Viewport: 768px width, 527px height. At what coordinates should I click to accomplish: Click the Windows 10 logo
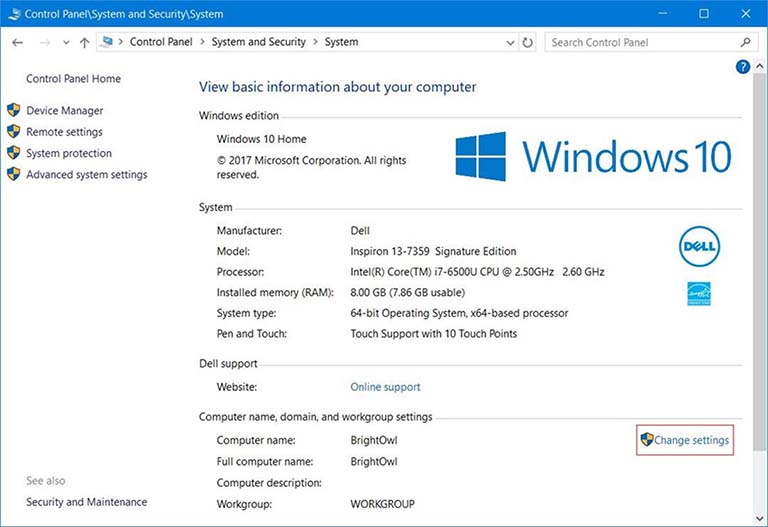point(593,157)
